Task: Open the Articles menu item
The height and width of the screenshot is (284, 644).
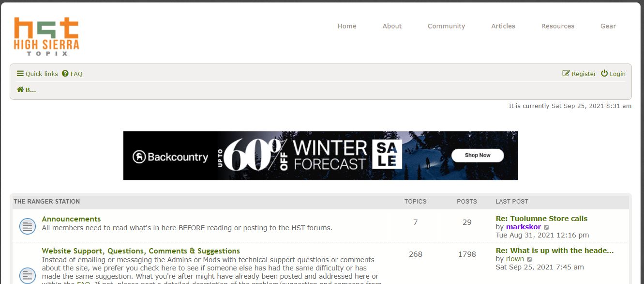Action: (x=503, y=26)
